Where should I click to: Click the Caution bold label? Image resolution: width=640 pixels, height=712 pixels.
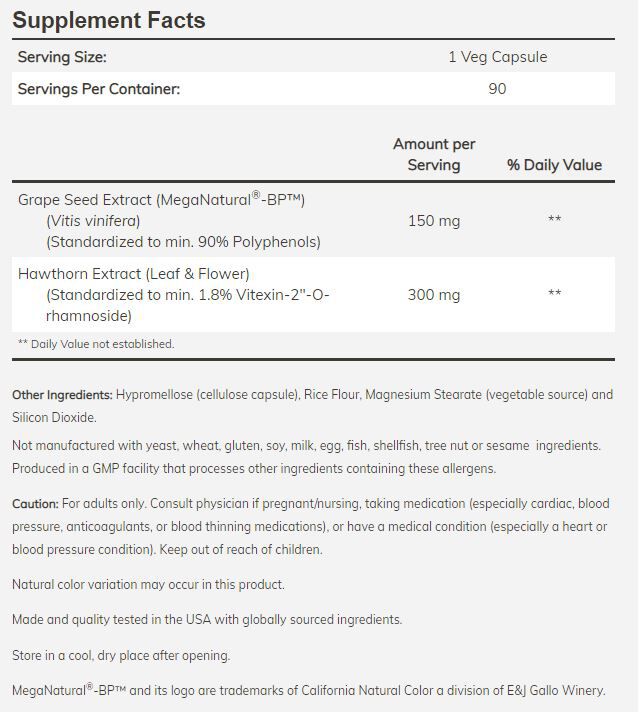tap(35, 504)
